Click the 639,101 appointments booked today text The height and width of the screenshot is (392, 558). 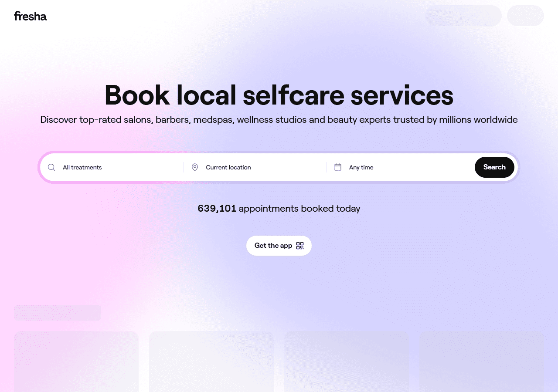tap(279, 209)
